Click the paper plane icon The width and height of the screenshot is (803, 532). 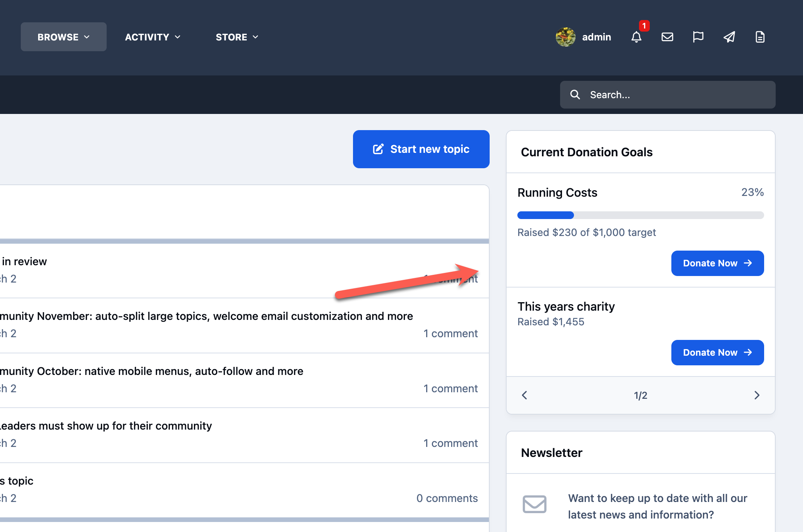[x=729, y=37]
